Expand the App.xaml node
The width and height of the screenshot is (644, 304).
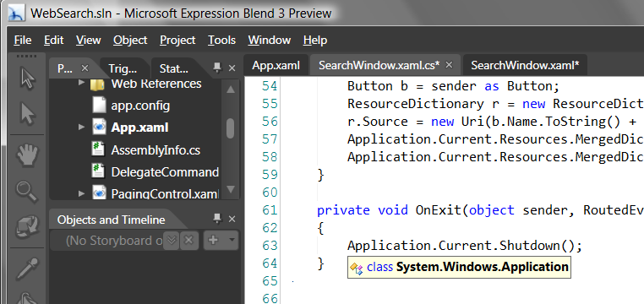(81, 128)
